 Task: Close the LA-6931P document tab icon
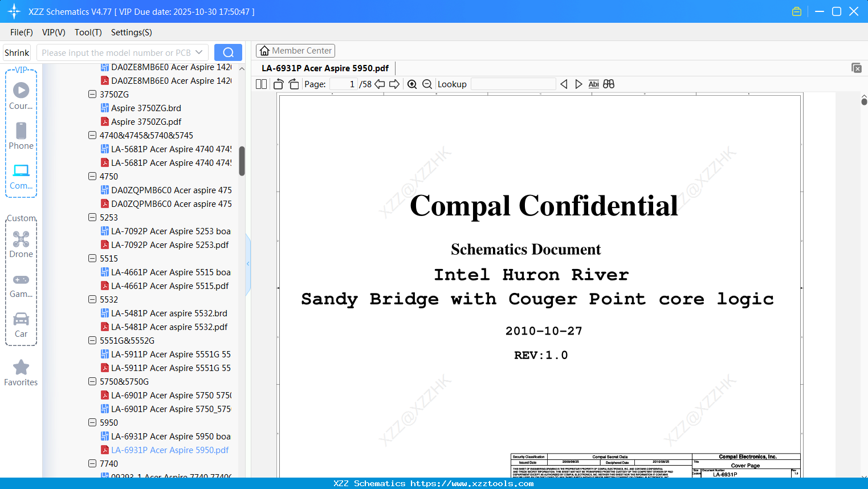[857, 68]
